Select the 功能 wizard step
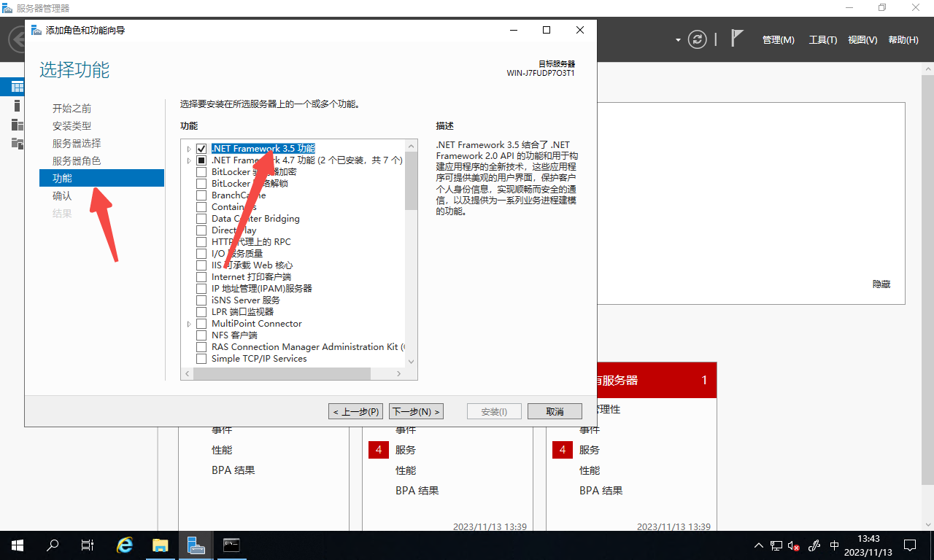 101,178
